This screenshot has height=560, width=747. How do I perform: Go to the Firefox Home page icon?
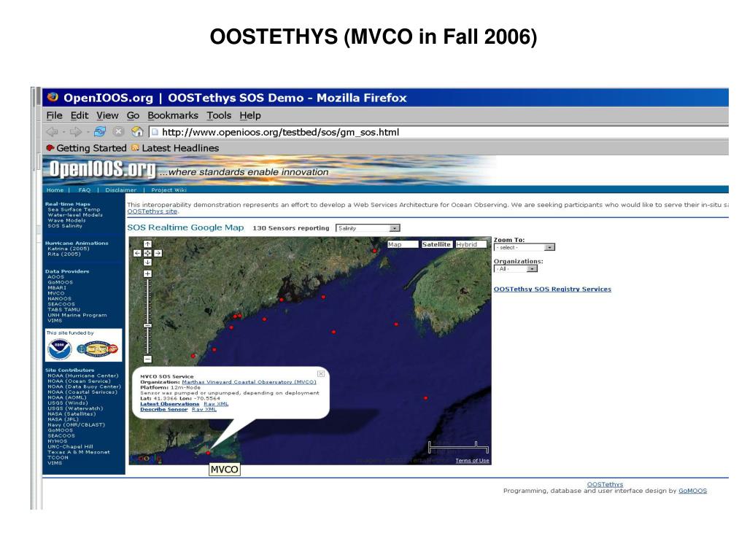pos(137,132)
